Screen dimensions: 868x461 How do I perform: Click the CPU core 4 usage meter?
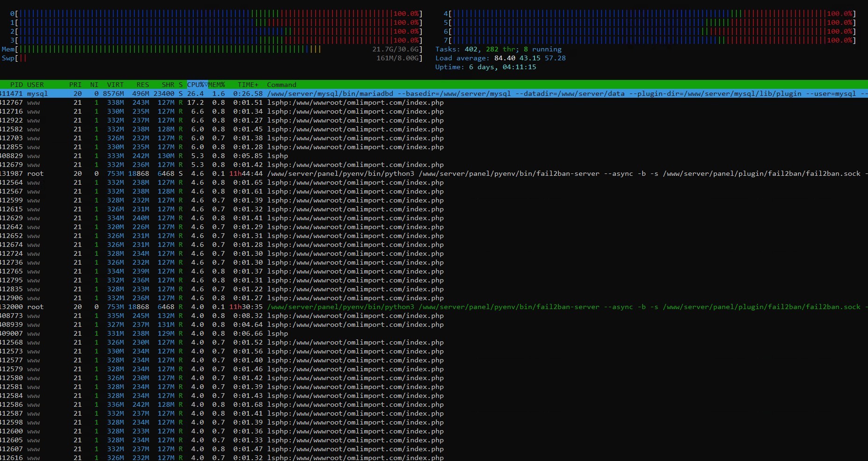click(650, 14)
